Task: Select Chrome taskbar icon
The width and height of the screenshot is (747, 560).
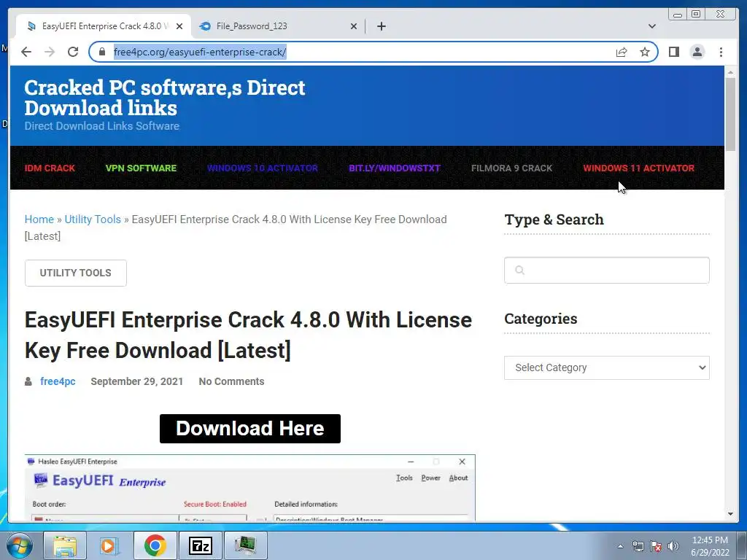Action: [155, 545]
